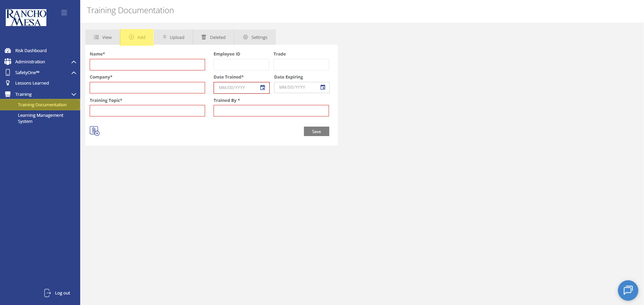
Task: Focus the Trade input field
Action: [301, 65]
